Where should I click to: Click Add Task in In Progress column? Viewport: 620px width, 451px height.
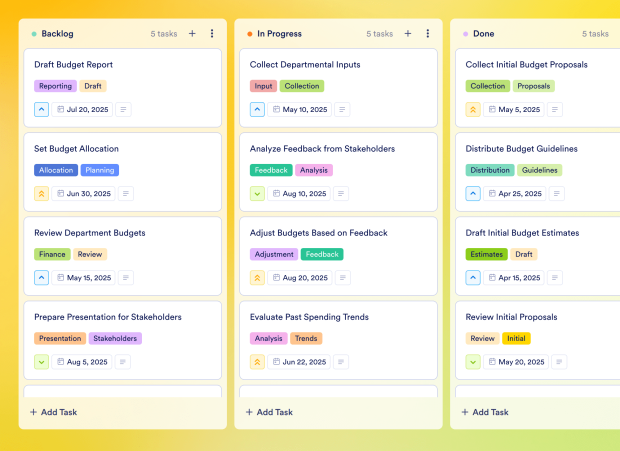(269, 412)
